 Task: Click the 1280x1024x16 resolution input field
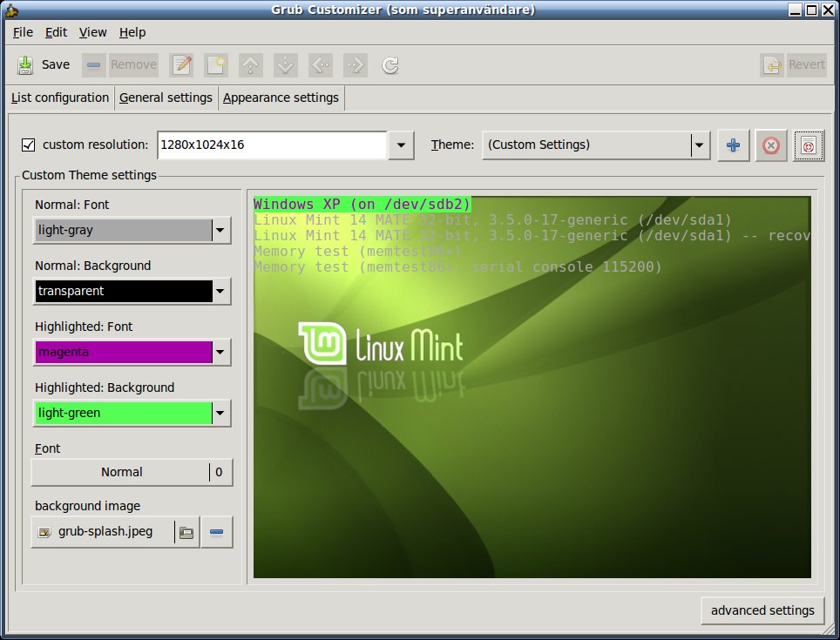(x=272, y=145)
